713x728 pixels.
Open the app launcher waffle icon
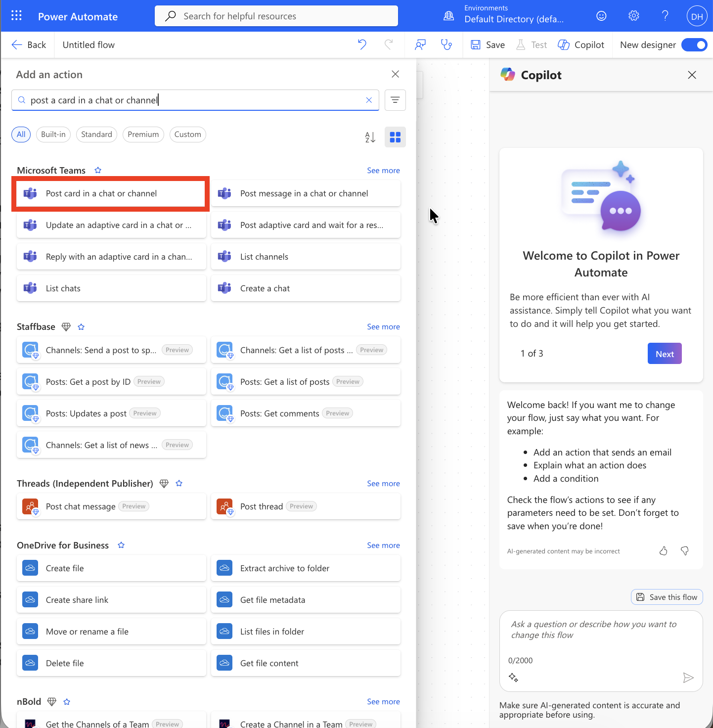(x=16, y=16)
